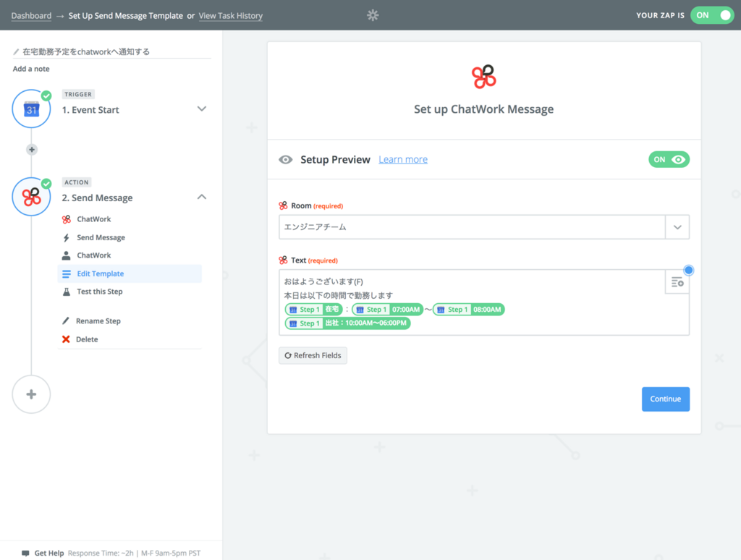741x560 pixels.
Task: Select Edit Template sub-step
Action: [130, 273]
